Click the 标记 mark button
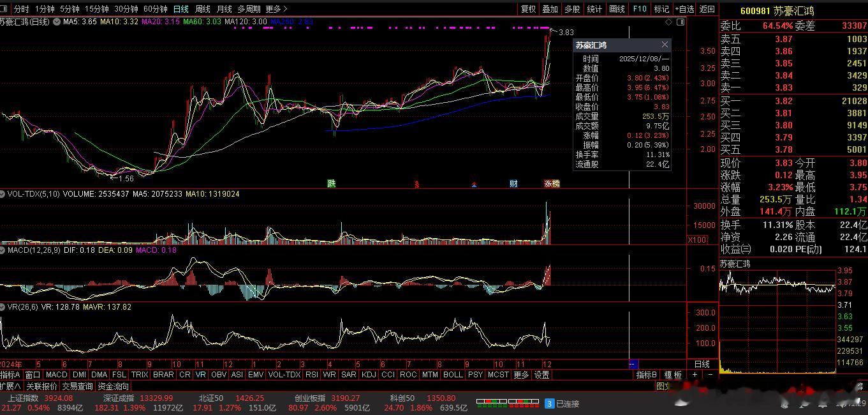The width and height of the screenshot is (868, 415). pyautogui.click(x=661, y=9)
